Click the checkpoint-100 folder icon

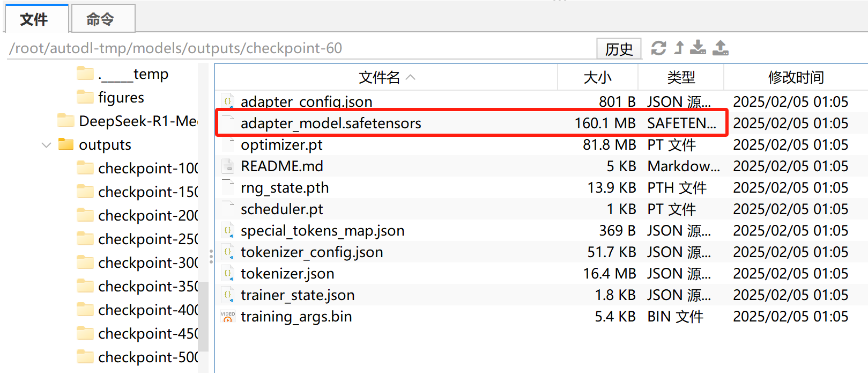coord(85,167)
